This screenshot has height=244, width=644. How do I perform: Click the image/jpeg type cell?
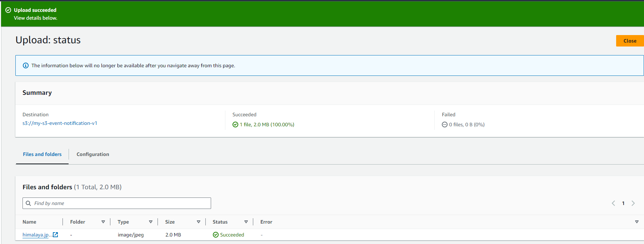click(131, 235)
